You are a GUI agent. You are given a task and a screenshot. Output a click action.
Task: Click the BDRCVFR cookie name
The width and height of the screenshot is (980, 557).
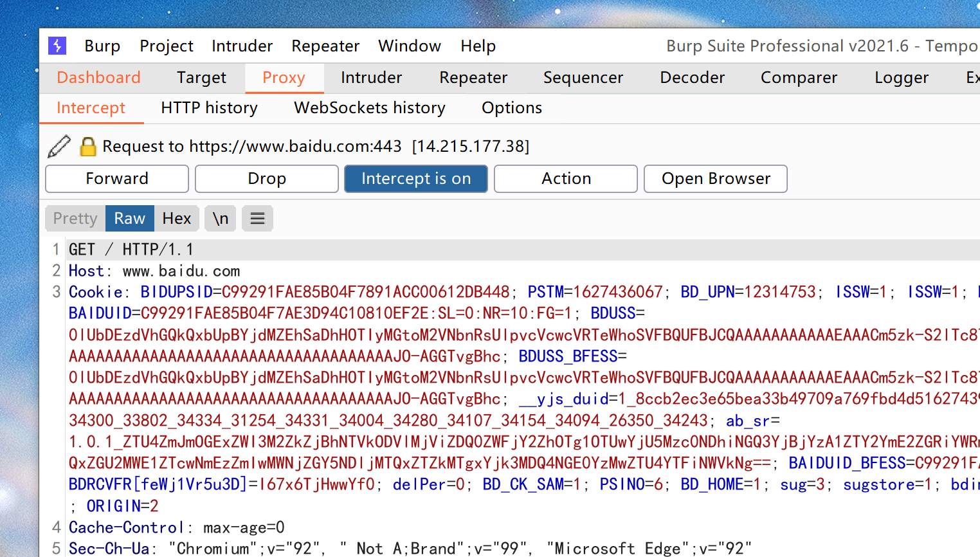click(x=158, y=484)
